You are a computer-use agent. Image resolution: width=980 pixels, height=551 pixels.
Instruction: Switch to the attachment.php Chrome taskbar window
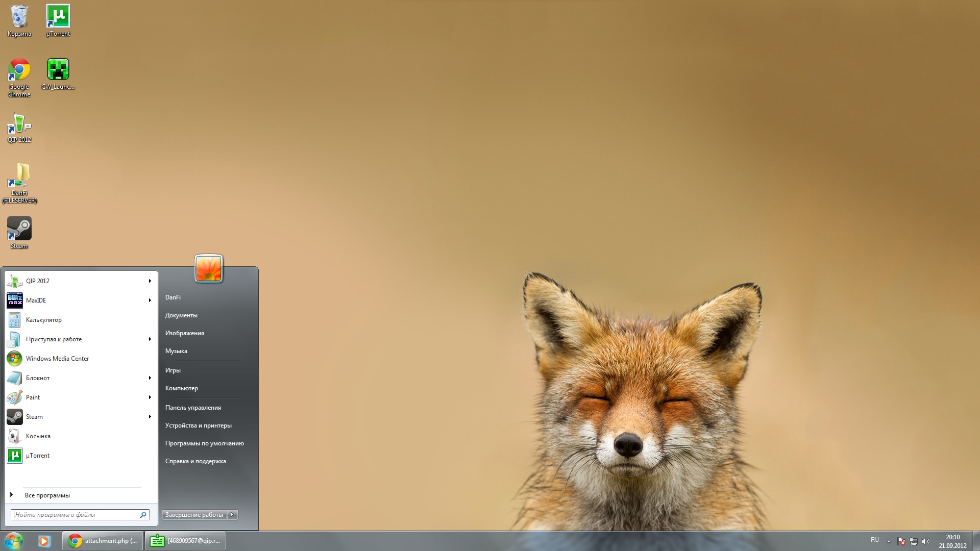tap(103, 541)
